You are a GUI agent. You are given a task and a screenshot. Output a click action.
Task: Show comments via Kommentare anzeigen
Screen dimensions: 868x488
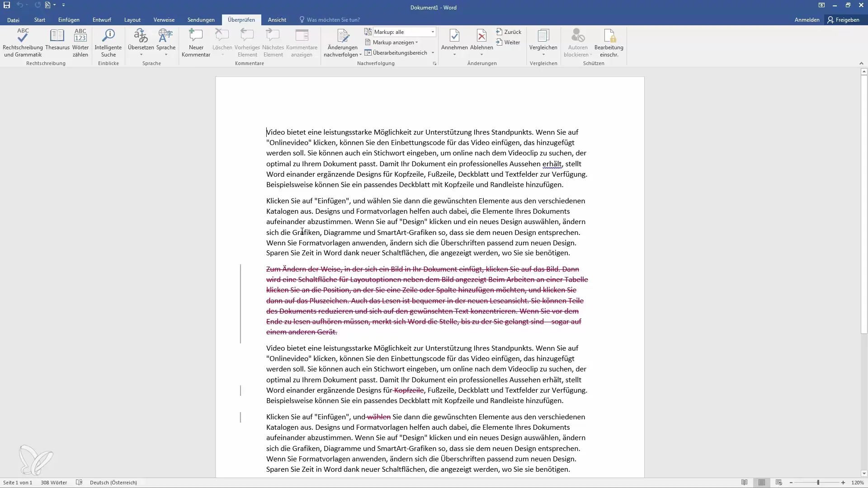tap(302, 43)
